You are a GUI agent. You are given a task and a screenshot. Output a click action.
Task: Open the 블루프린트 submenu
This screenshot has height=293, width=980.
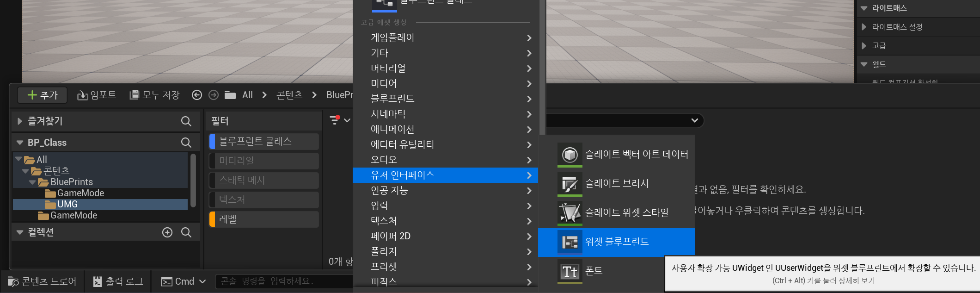pos(445,99)
